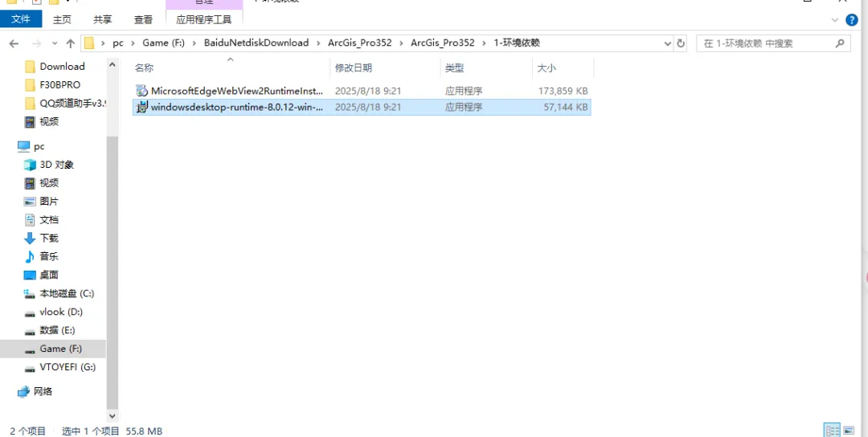868x437 pixels.
Task: Click the 音乐 note icon
Action: [30, 257]
